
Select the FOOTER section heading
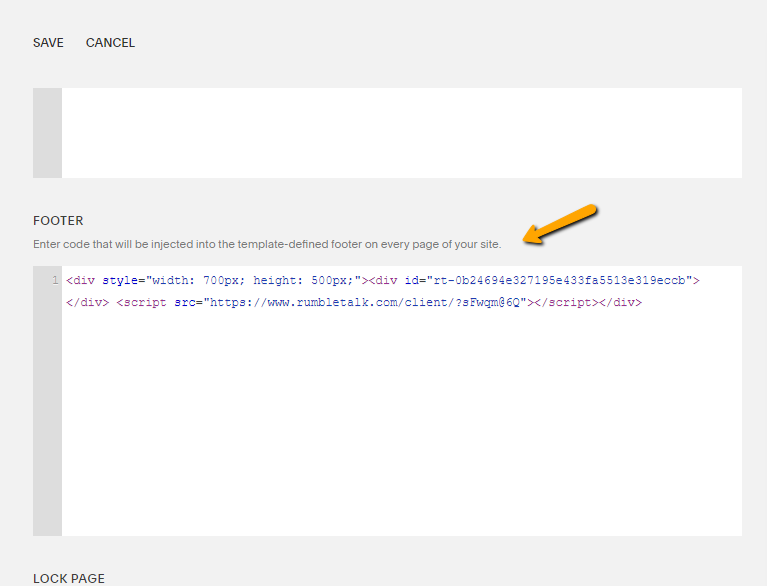58,221
